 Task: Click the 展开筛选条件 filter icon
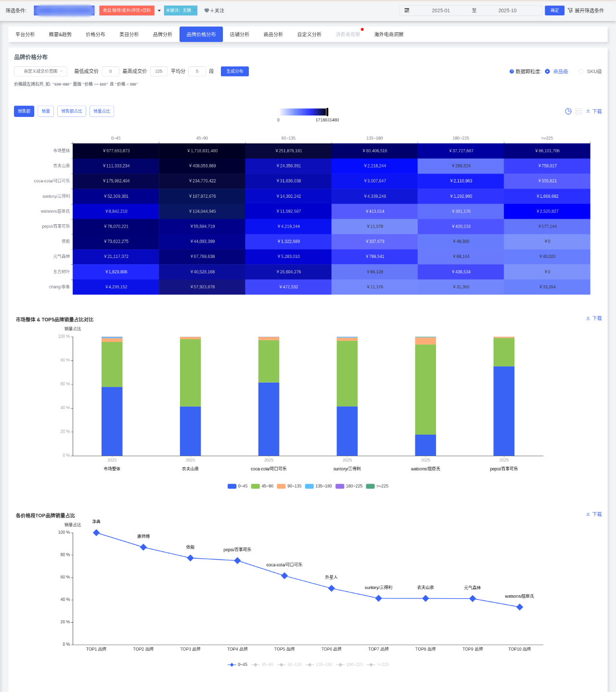click(x=570, y=11)
